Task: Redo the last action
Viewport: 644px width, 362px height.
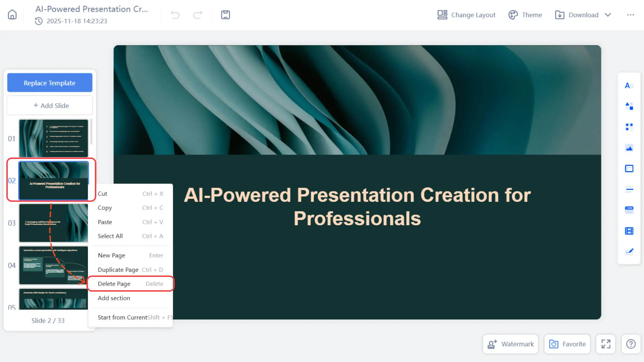Action: tap(198, 15)
